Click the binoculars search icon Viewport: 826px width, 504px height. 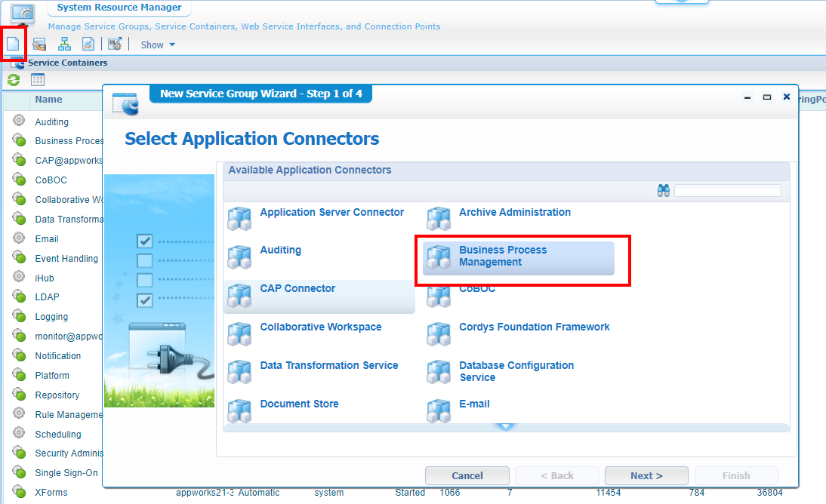(x=663, y=191)
